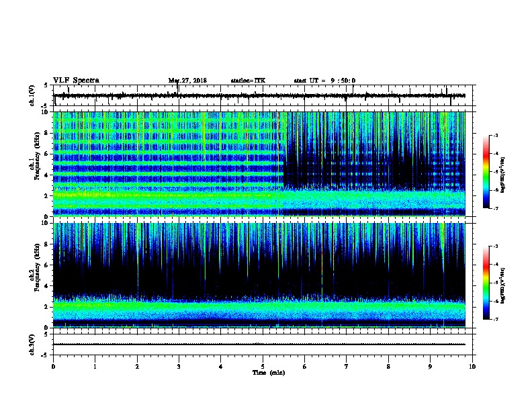
Task: Click the "Time (min)" x-axis label
Action: click(269, 373)
